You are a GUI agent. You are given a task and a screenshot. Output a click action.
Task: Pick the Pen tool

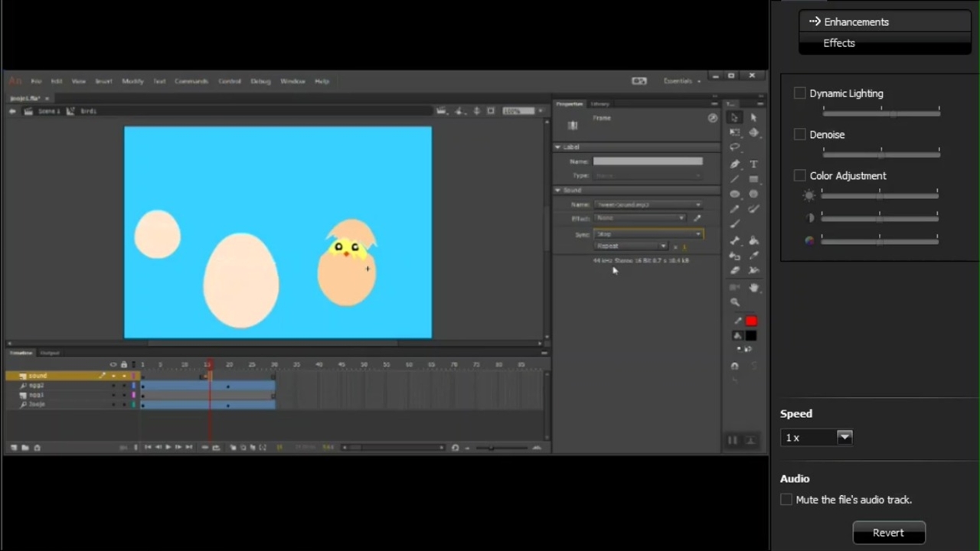[x=735, y=164]
